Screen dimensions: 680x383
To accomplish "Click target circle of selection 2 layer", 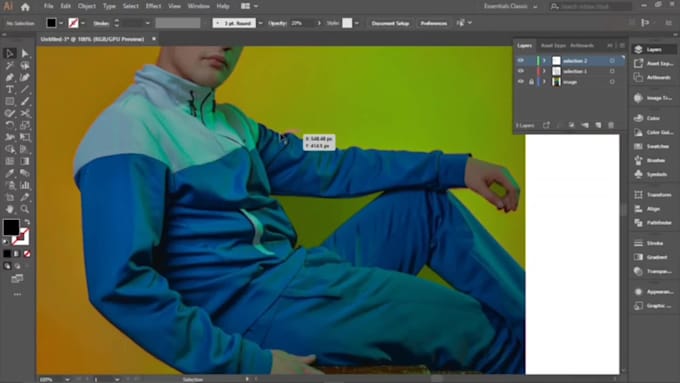I will point(612,60).
